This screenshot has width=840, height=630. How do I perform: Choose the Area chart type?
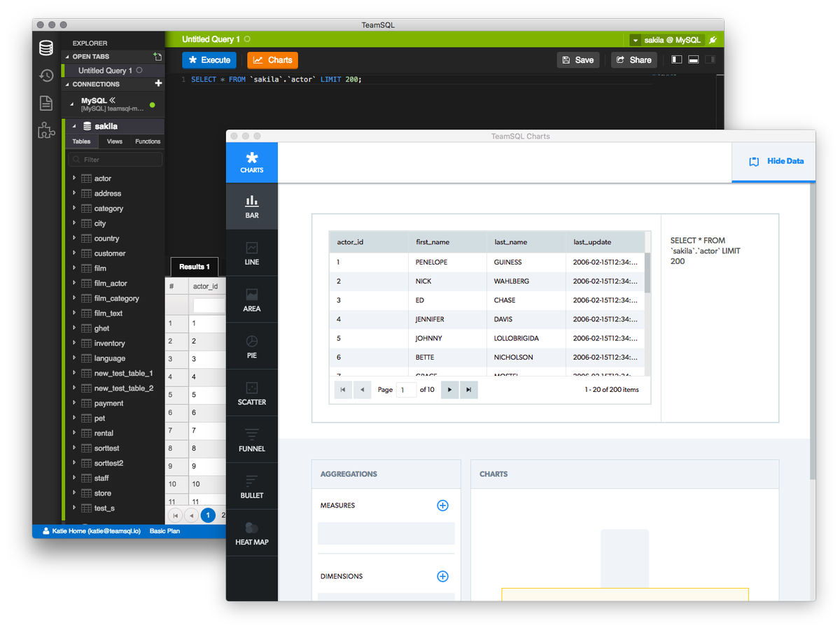coord(252,300)
